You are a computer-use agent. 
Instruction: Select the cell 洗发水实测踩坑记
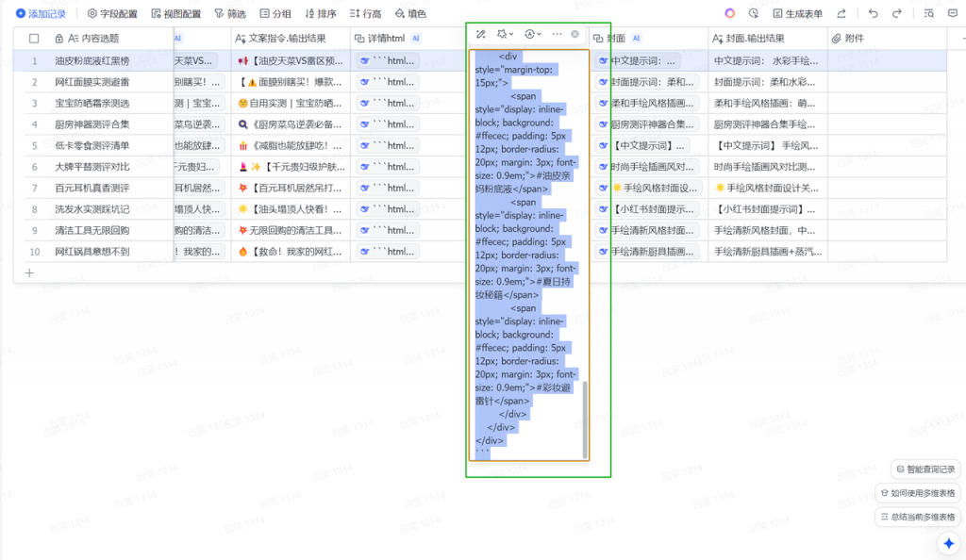tap(92, 209)
